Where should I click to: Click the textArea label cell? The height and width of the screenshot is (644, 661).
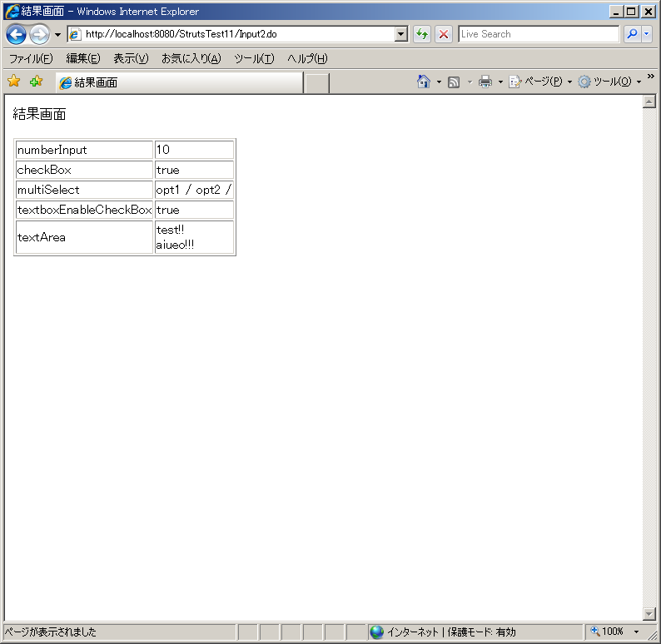[84, 237]
